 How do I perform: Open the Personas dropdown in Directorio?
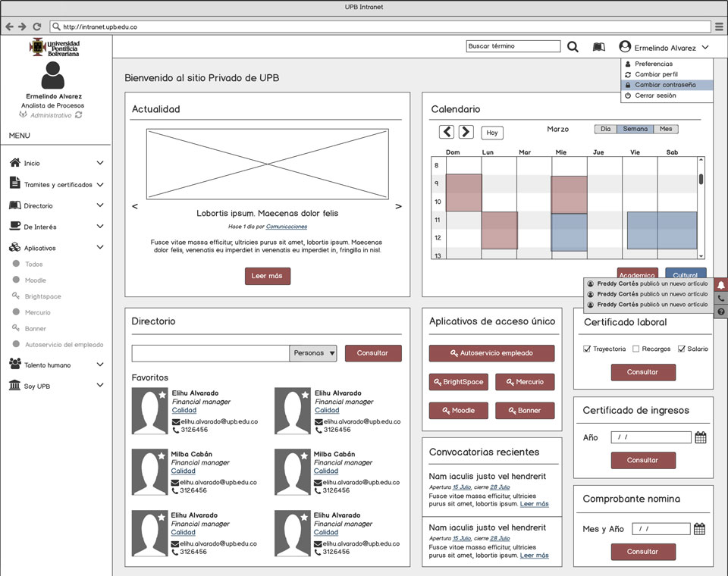(313, 353)
